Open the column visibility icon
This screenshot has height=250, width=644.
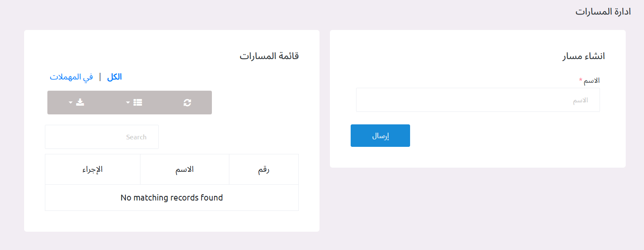point(138,102)
